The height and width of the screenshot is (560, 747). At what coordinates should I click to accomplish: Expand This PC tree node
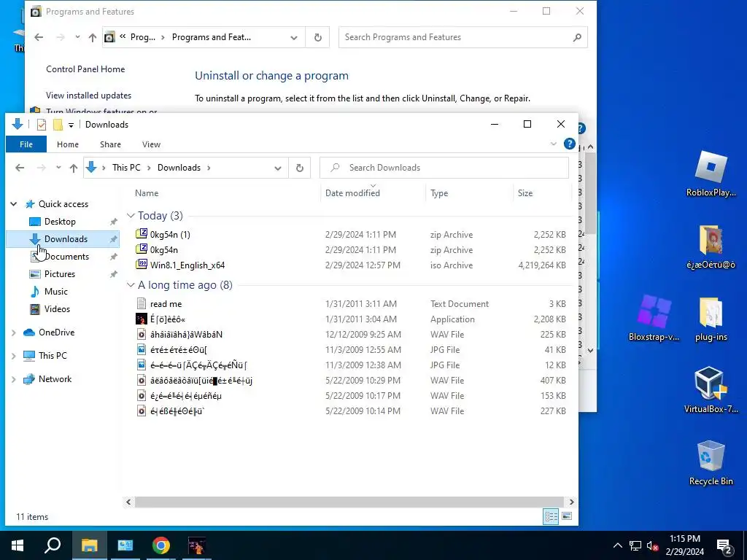(x=14, y=356)
